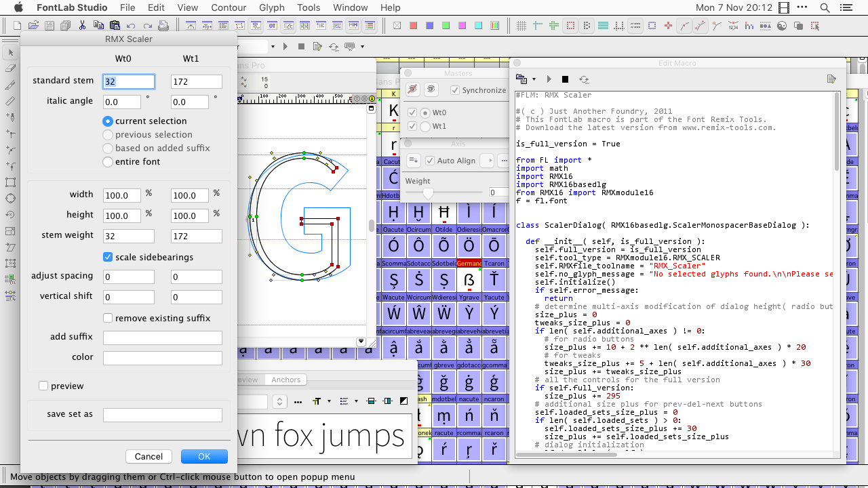Click the Weight slider handle

(x=427, y=193)
